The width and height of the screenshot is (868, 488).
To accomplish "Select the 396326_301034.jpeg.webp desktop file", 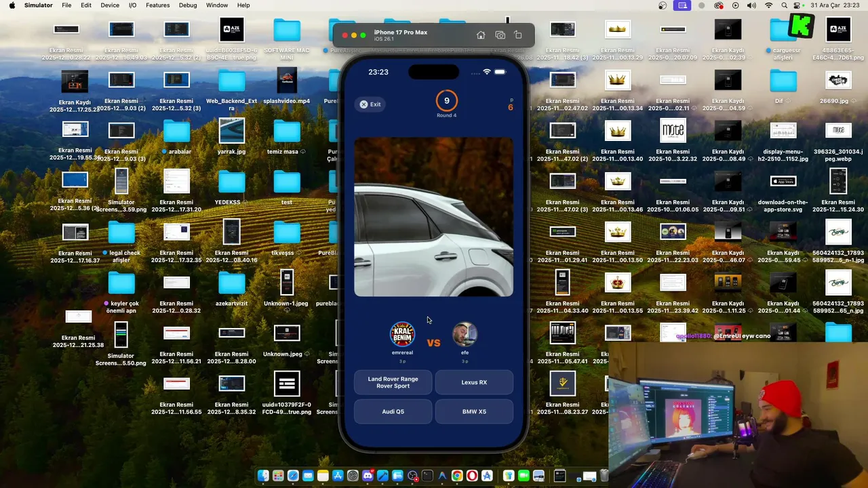I will tap(838, 131).
